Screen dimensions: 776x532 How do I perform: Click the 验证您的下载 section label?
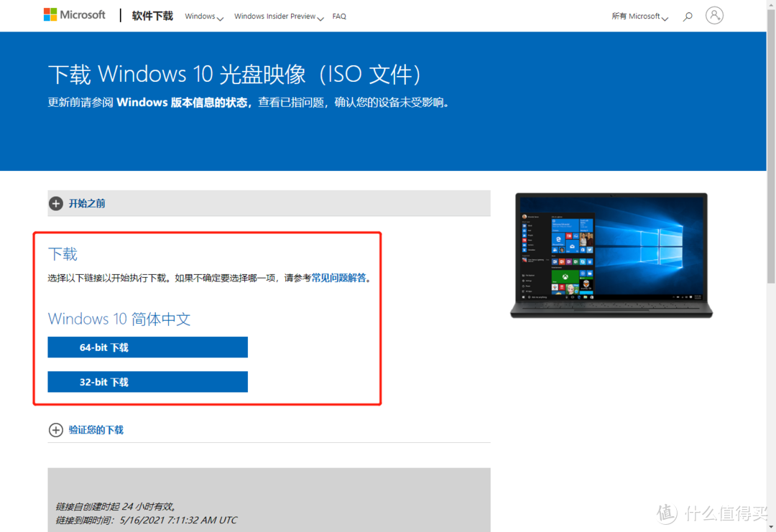[96, 429]
